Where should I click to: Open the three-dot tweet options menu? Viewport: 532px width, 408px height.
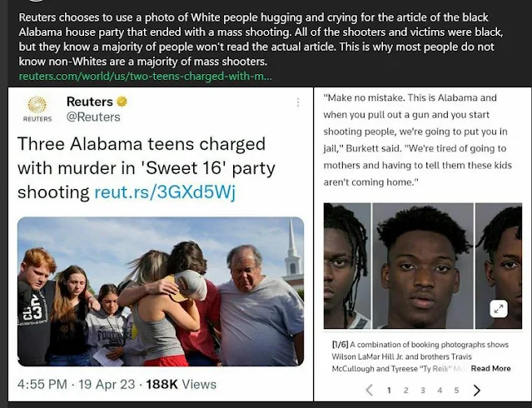(298, 102)
